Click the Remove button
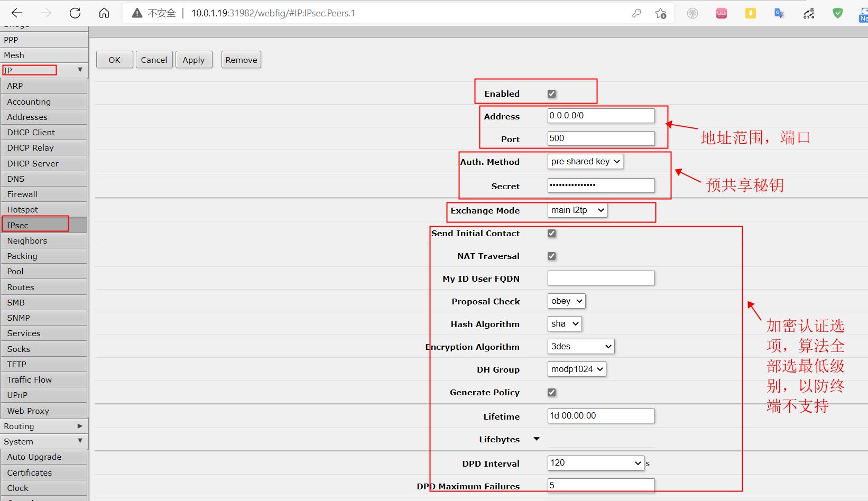868x501 pixels. (241, 60)
